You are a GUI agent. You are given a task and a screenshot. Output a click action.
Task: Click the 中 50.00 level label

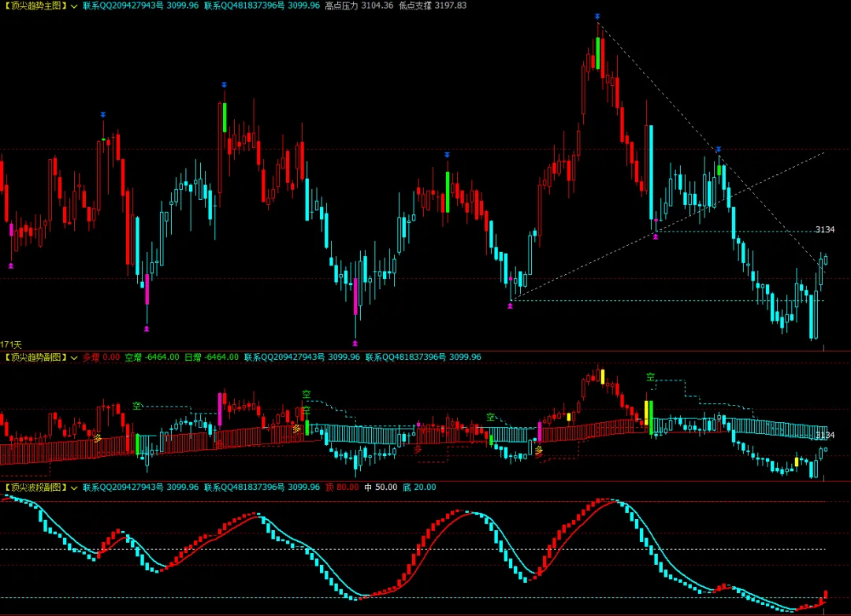coord(381,488)
